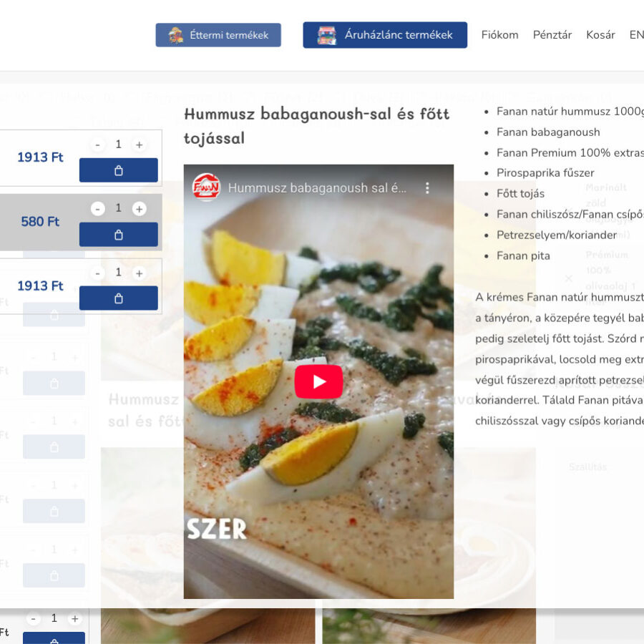
Task: Click plus in 1913 Ft row below 580 Ft
Action: pos(139,273)
